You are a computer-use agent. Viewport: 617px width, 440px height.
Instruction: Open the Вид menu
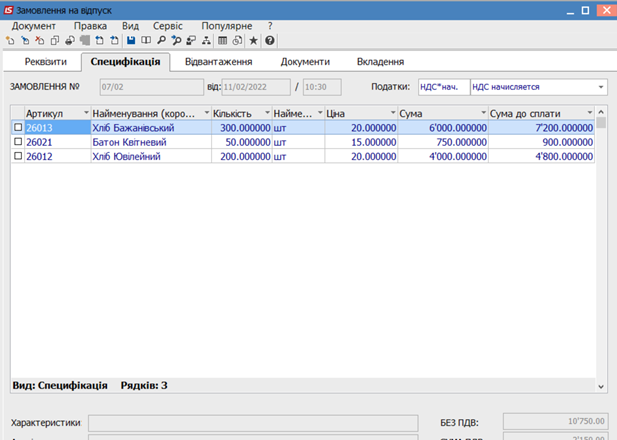click(130, 26)
